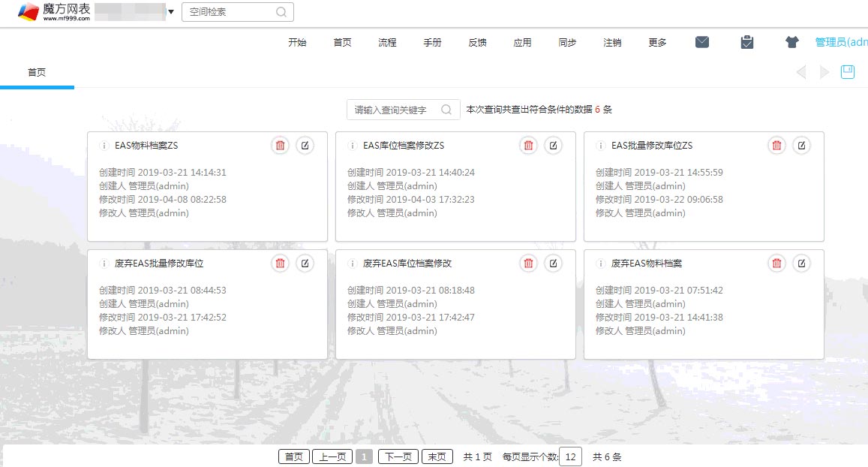Click the 注销 logout link

coord(612,43)
